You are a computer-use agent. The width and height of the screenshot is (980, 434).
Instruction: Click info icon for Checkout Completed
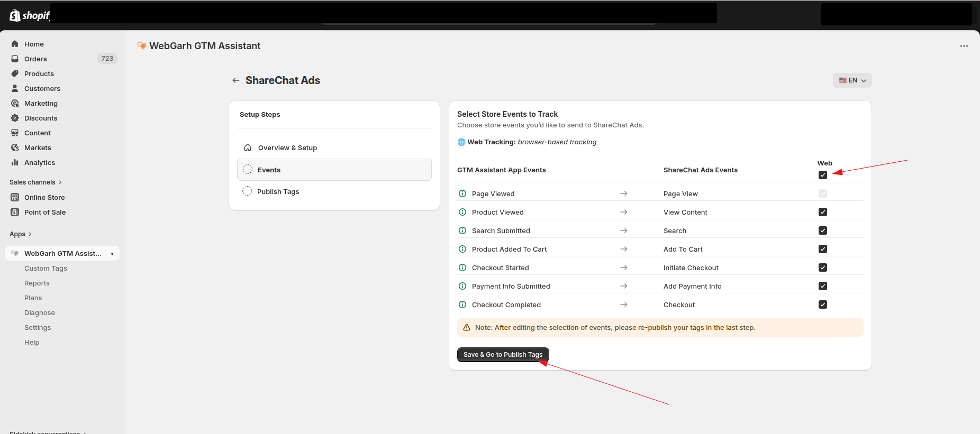point(462,304)
